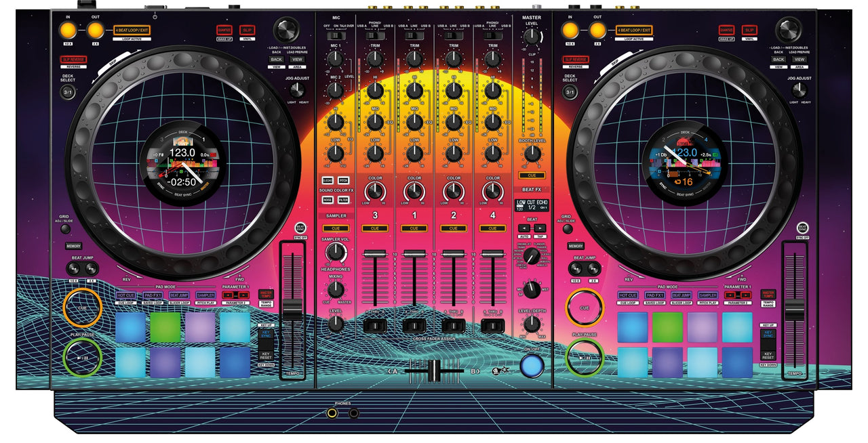Click the left deck Grid Adj/Slide button

point(64,228)
